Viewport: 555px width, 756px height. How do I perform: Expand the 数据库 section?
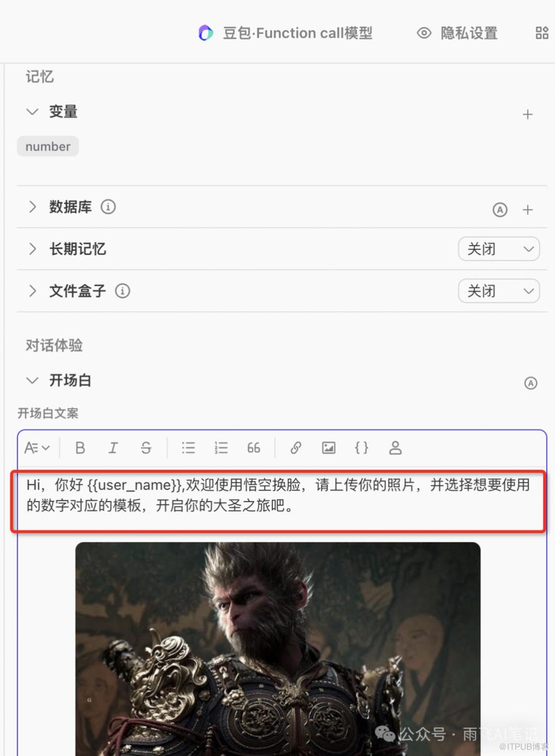32,207
